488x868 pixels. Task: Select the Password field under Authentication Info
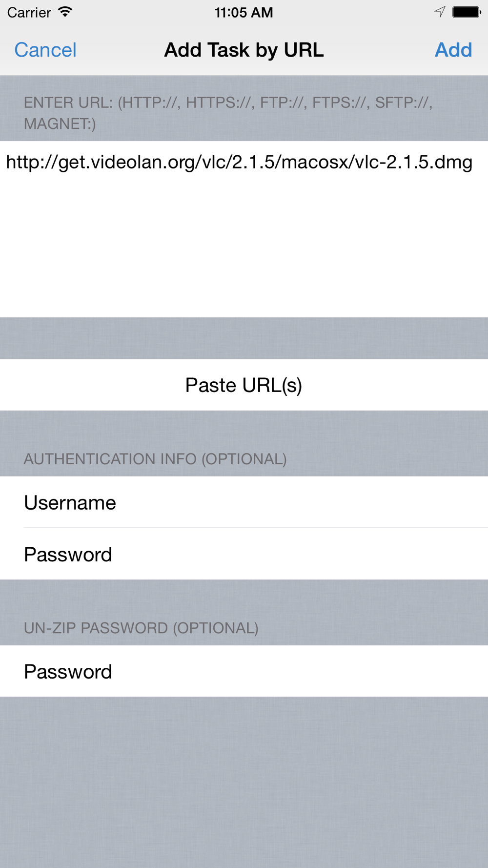(244, 554)
